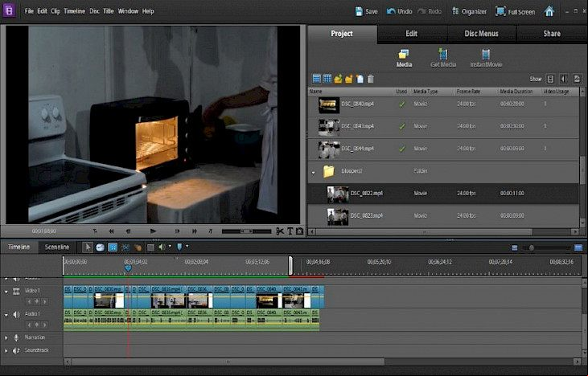The height and width of the screenshot is (376, 588).
Task: Open the Motion Tracking icon
Action: pyautogui.click(x=138, y=247)
